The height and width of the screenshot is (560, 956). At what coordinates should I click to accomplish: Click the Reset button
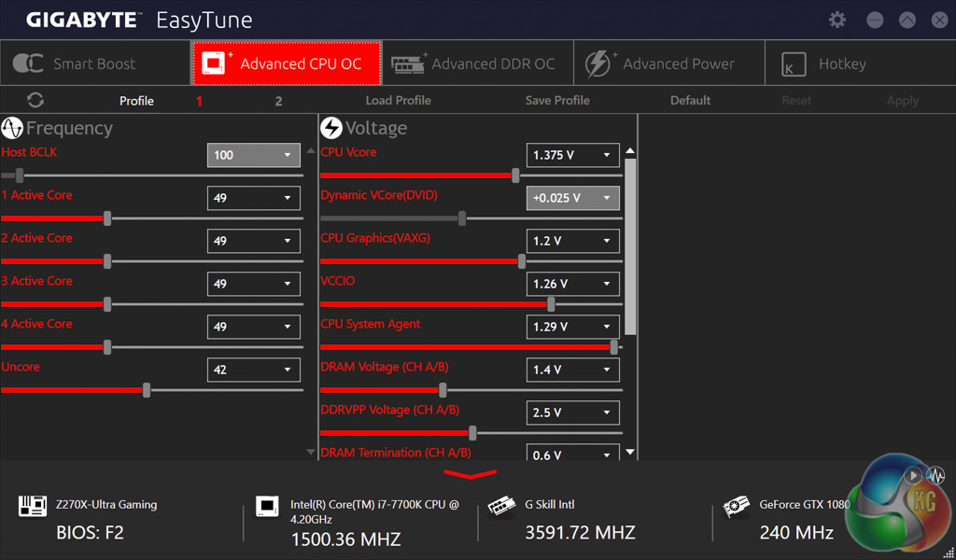[x=796, y=101]
